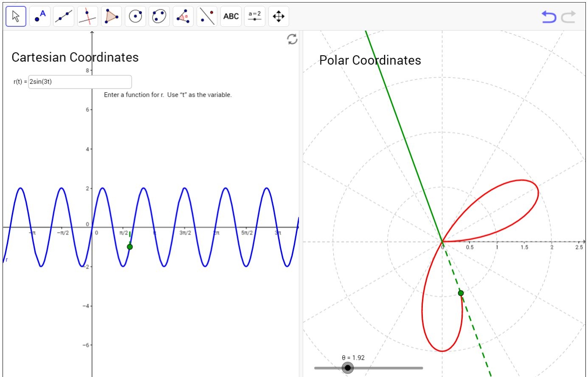The image size is (588, 377).
Task: Select the Reflect about Line tool
Action: pos(206,16)
